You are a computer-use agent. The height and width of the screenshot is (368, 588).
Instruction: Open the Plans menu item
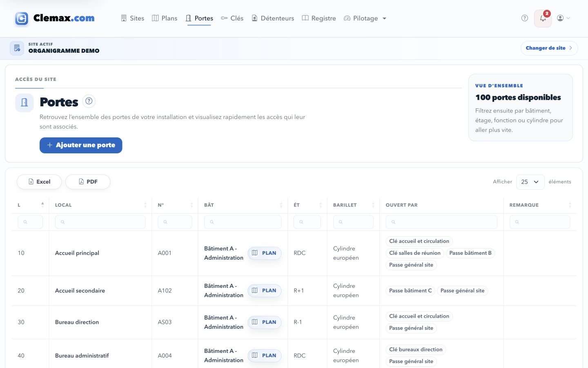[165, 18]
